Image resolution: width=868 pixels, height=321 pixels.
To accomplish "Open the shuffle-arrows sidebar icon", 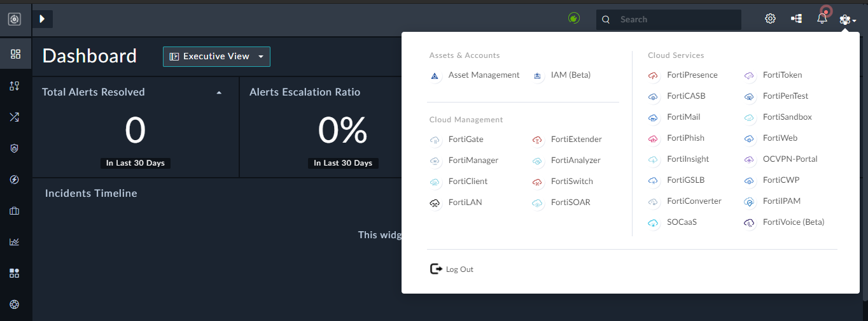I will (15, 117).
